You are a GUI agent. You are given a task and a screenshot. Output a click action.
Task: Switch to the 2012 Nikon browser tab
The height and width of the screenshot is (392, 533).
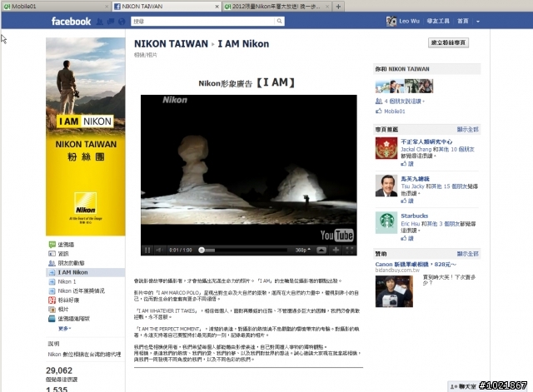[x=276, y=6]
